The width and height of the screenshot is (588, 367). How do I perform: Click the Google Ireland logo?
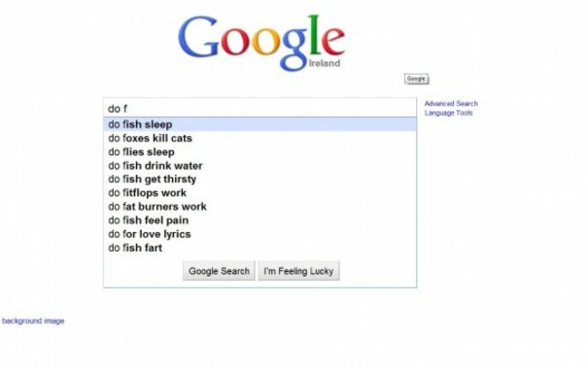point(261,43)
